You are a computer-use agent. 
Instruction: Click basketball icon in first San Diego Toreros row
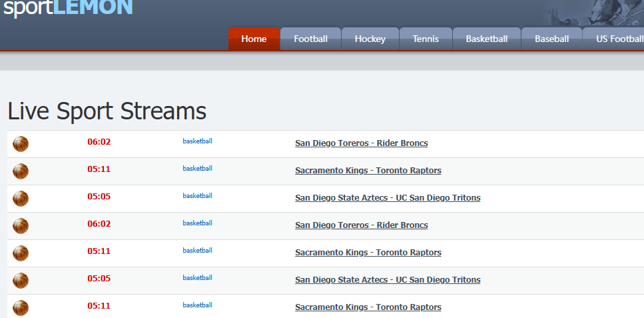pos(21,144)
